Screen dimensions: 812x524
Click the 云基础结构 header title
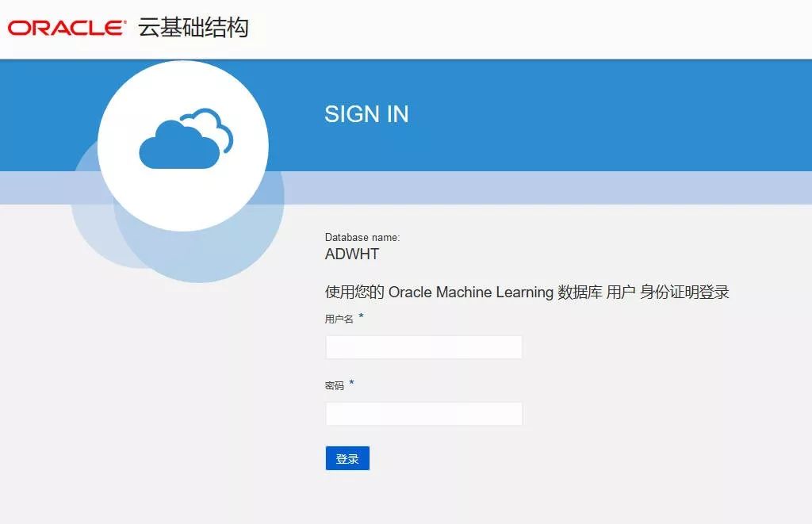tap(193, 28)
